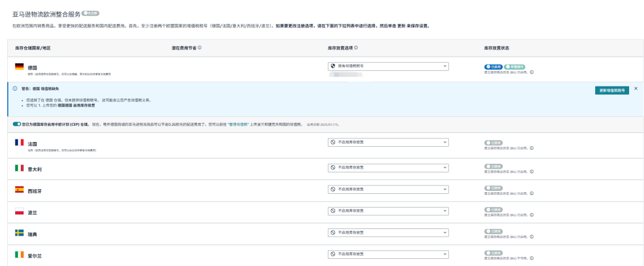The image size is (644, 266).
Task: Click the country name 德国
Action: pyautogui.click(x=32, y=67)
